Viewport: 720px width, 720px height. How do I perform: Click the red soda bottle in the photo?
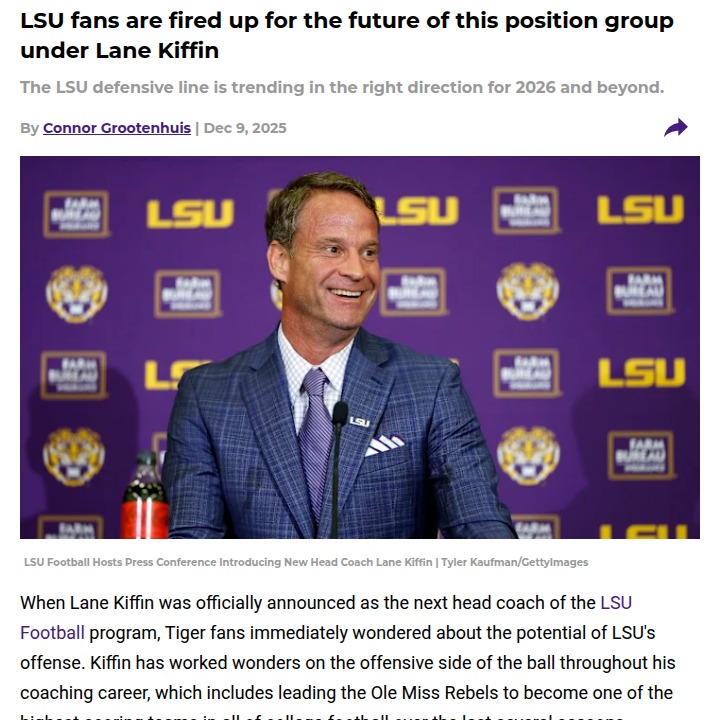[145, 500]
